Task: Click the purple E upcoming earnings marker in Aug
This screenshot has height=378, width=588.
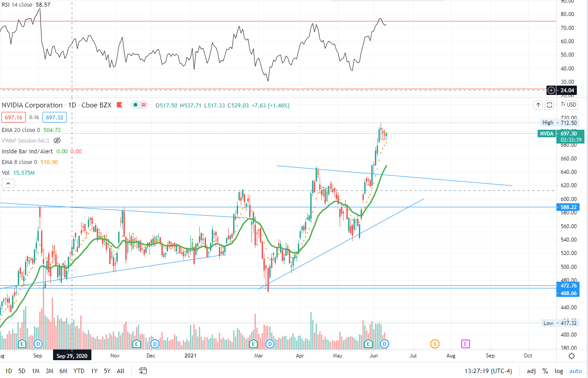Action: pos(465,344)
